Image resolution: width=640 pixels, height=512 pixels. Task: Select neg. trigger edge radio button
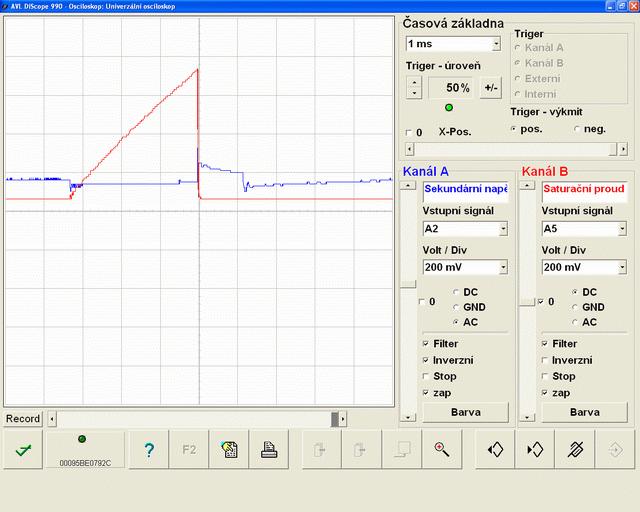tap(578, 129)
